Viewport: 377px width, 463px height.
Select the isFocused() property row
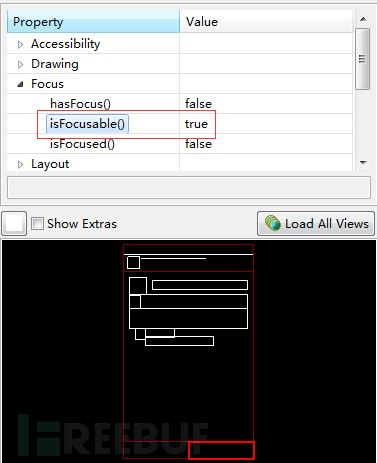coord(180,144)
